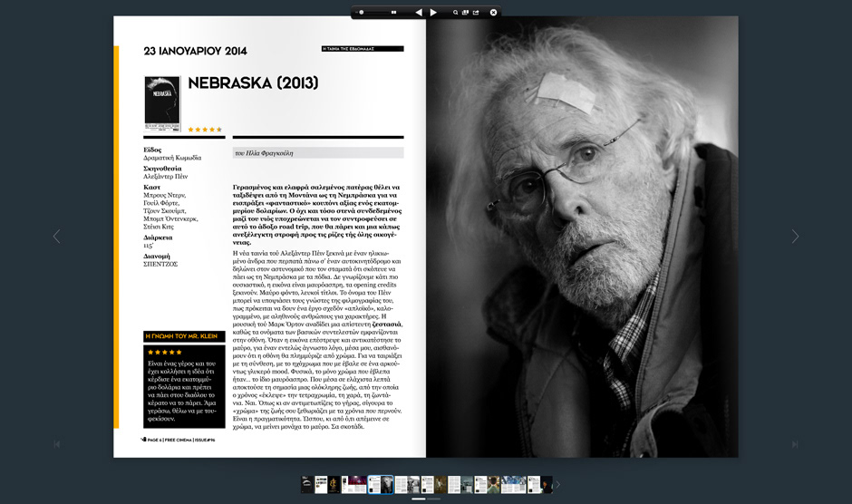Go to previous page using toolbar left triangle
852x504 pixels.
pyautogui.click(x=419, y=12)
